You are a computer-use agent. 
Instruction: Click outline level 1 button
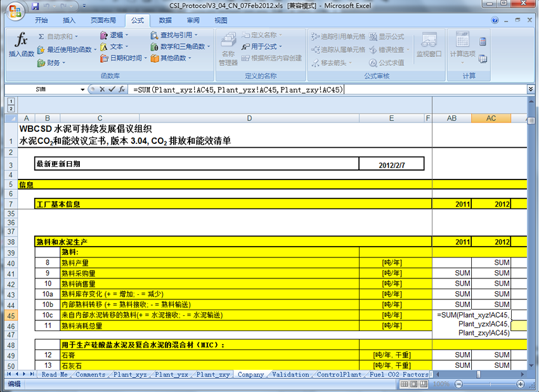pos(11,101)
